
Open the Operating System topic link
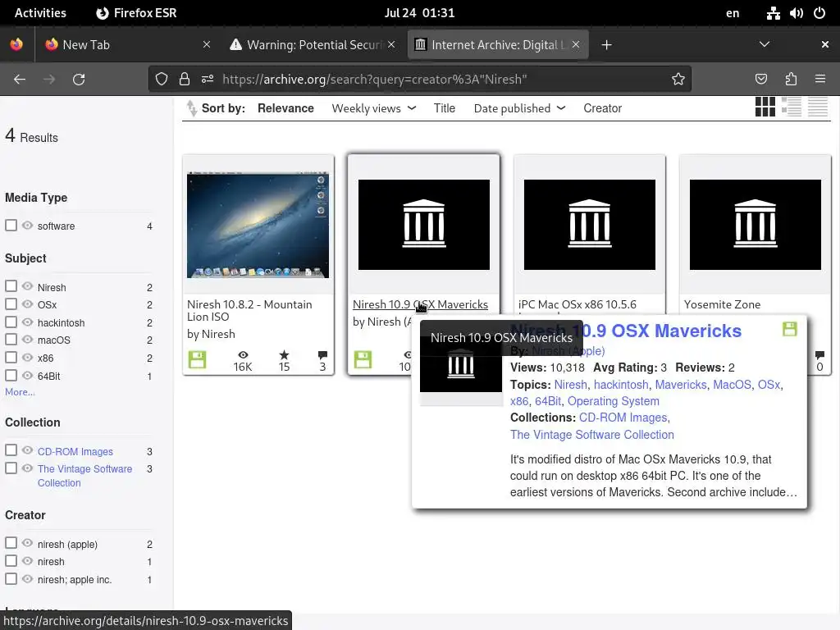click(614, 401)
